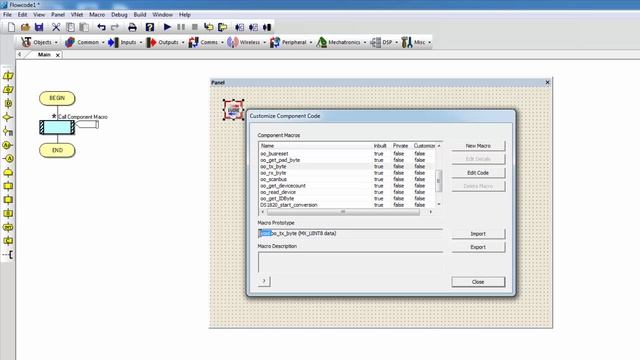Open the Edit menu
Image resolution: width=640 pixels, height=360 pixels.
(22, 15)
